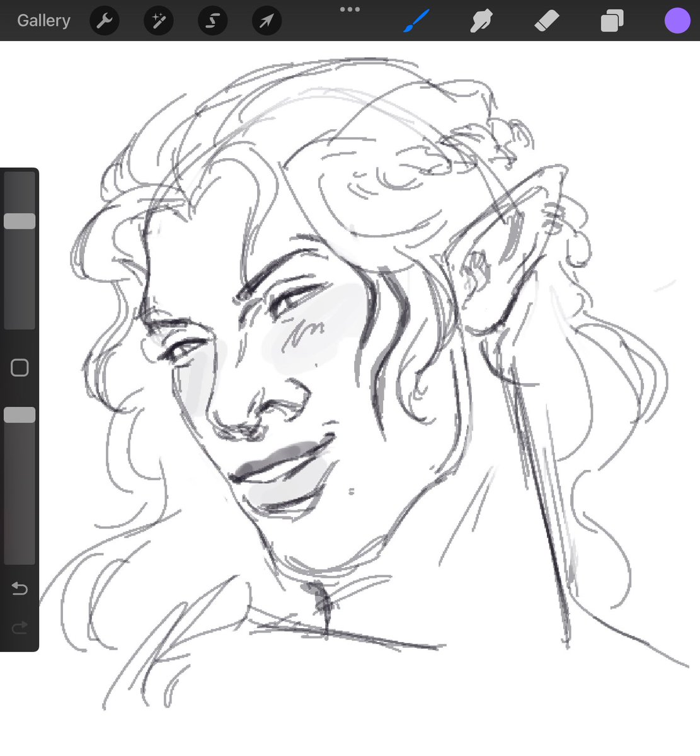Image resolution: width=700 pixels, height=756 pixels.
Task: Activate the Selection S-shaped tool
Action: [x=213, y=21]
